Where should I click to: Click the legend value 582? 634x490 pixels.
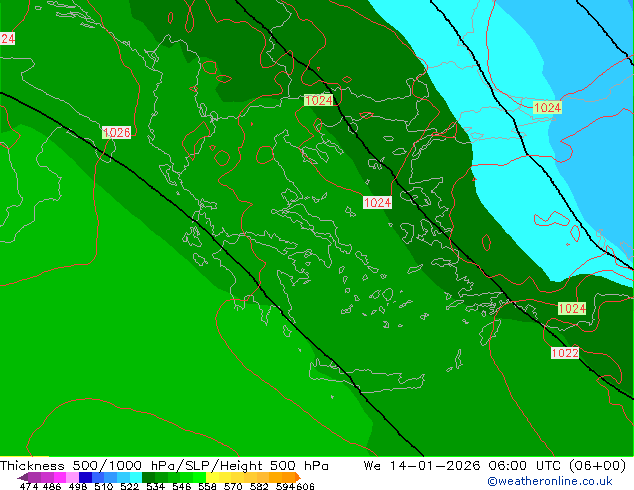259,486
